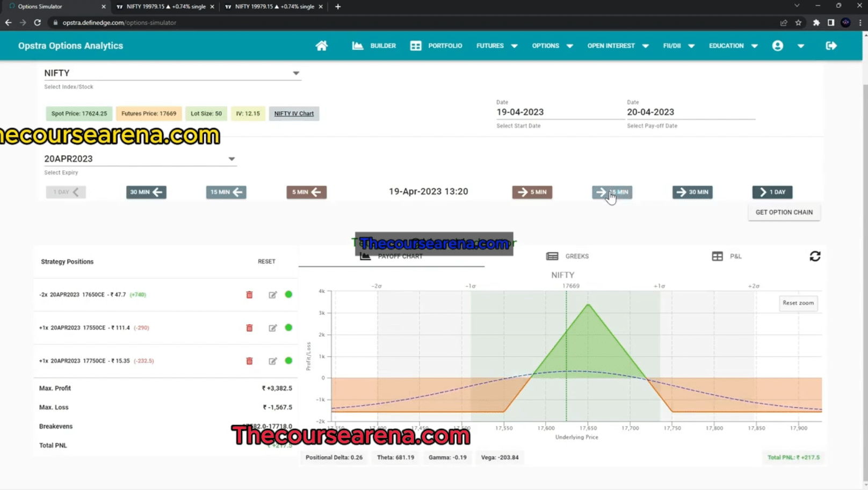The width and height of the screenshot is (868, 490).
Task: Click the Max. Profit value ₹+3,382.5
Action: (277, 388)
